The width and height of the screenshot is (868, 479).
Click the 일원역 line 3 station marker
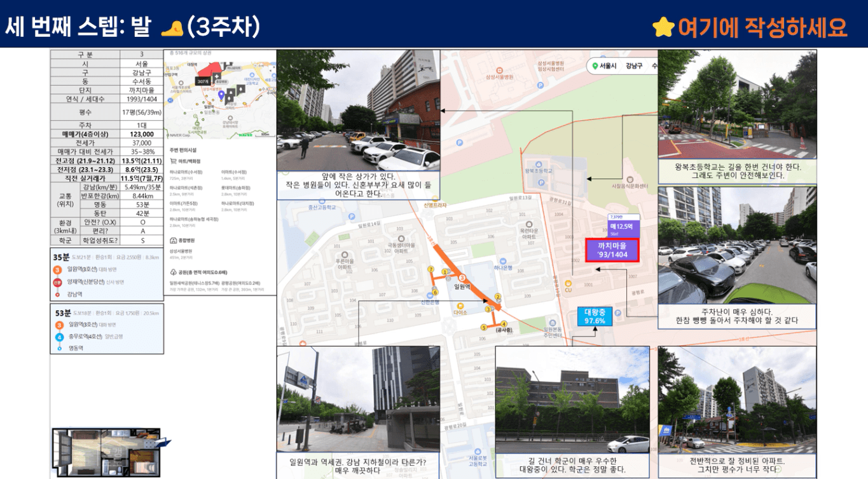pyautogui.click(x=462, y=278)
